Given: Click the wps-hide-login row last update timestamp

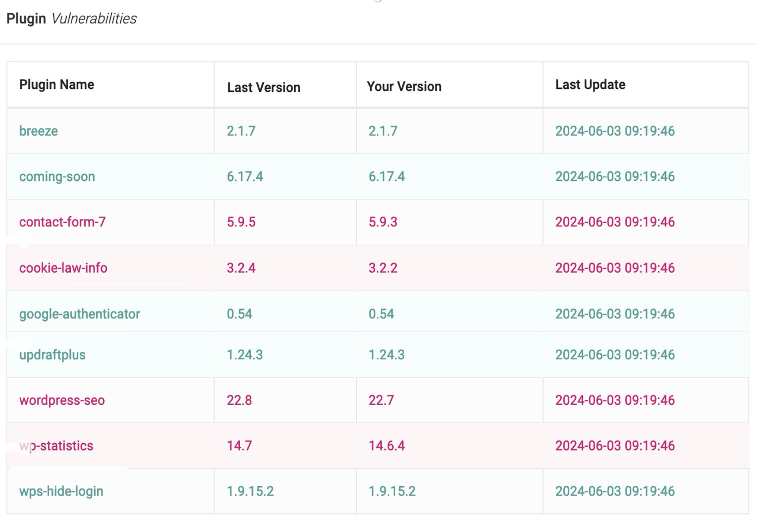Looking at the screenshot, I should [615, 491].
